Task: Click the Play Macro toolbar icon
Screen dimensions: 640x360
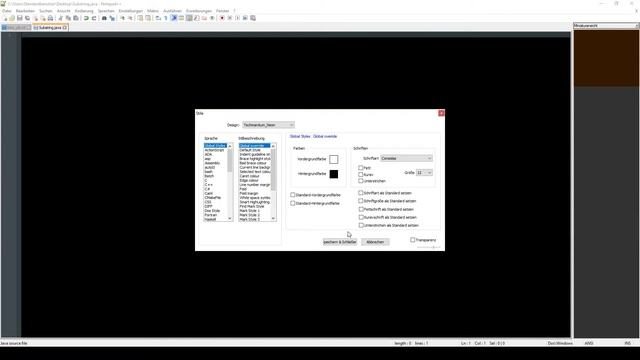Action: (x=238, y=18)
